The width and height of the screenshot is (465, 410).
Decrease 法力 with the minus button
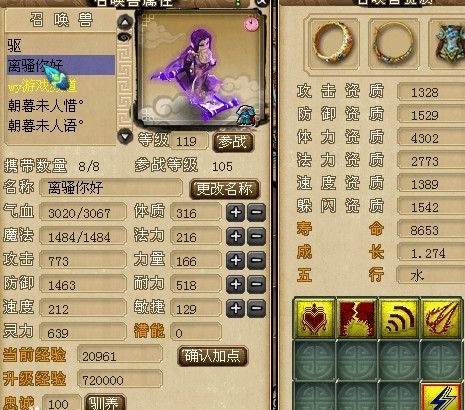click(256, 236)
